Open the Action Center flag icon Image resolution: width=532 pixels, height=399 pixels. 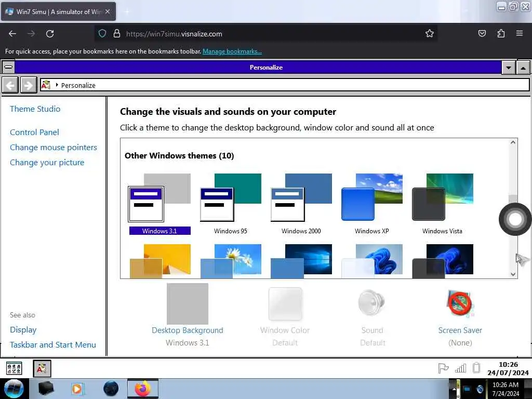(x=443, y=368)
